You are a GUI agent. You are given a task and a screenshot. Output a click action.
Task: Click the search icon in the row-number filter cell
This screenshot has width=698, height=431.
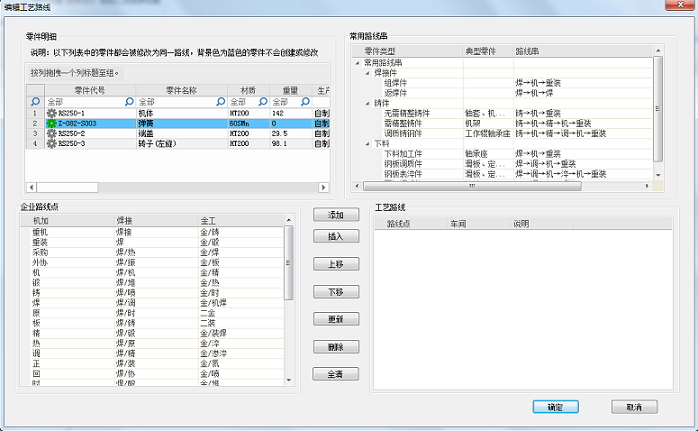coord(35,102)
